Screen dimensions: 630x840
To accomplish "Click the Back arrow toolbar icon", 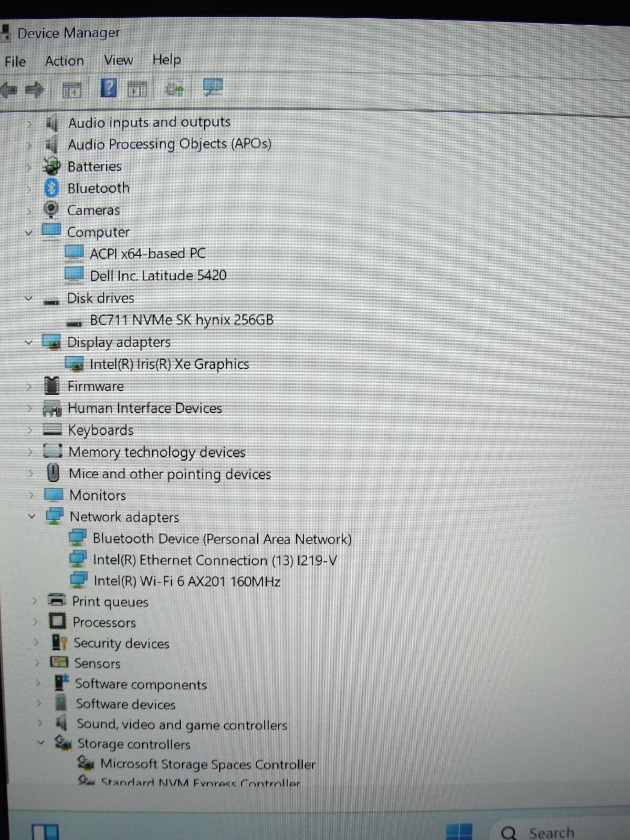I will point(9,90).
